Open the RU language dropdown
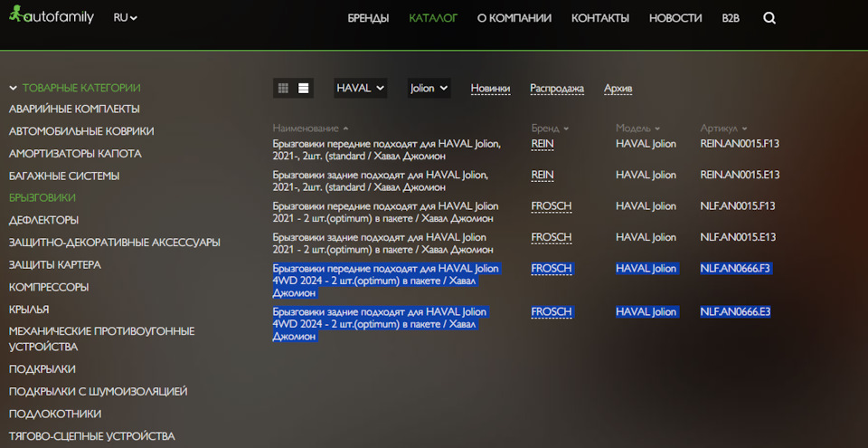 [x=125, y=18]
